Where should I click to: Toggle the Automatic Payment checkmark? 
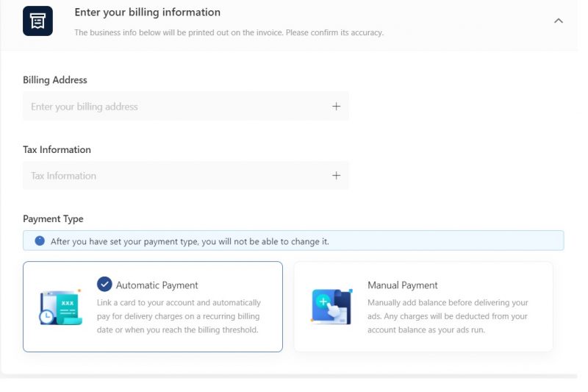click(x=104, y=285)
